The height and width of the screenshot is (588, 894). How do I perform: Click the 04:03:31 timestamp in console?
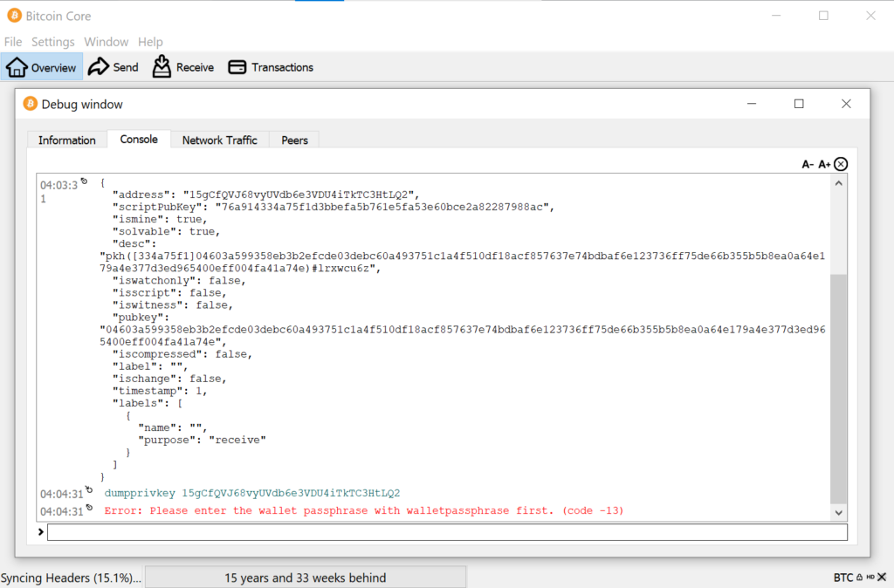pyautogui.click(x=58, y=191)
